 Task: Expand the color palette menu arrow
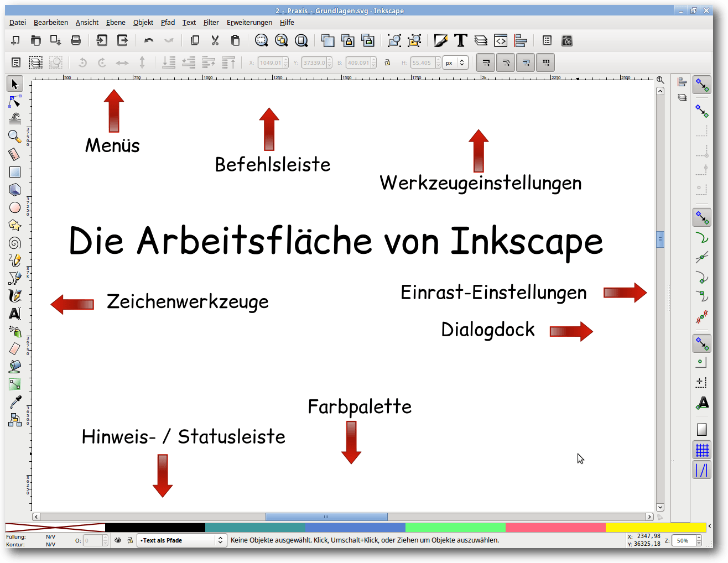[710, 526]
